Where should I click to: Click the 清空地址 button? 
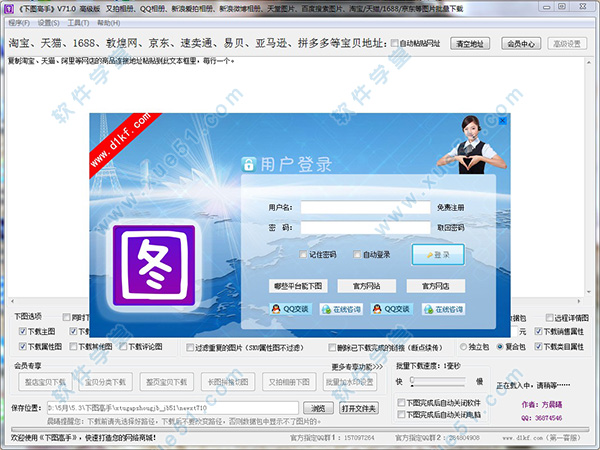(x=470, y=44)
